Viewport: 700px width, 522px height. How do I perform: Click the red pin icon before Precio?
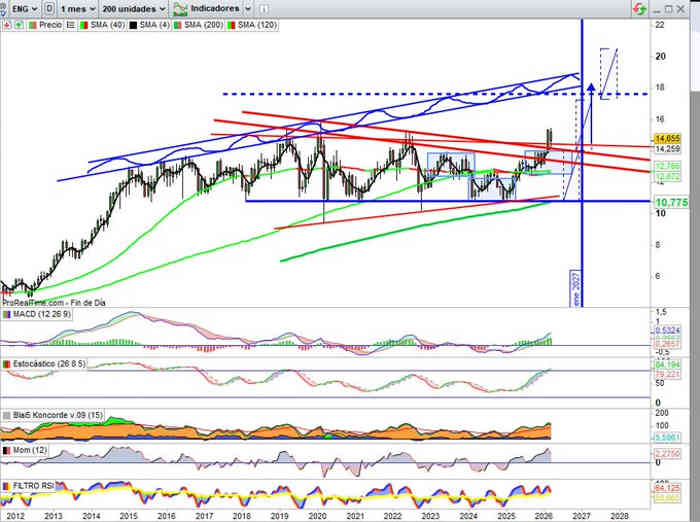click(7, 25)
